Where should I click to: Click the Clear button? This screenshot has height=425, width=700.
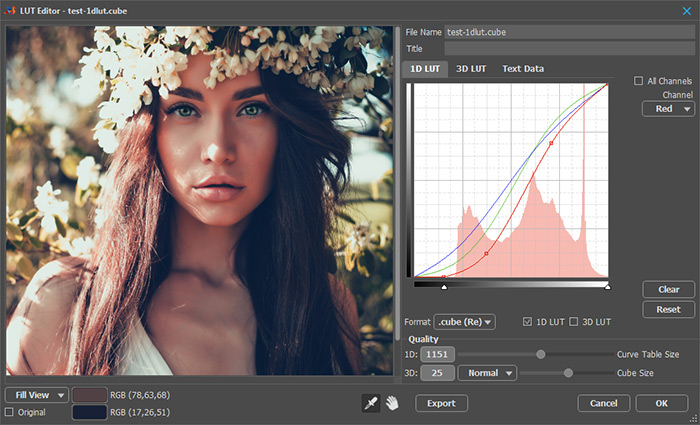pos(668,289)
